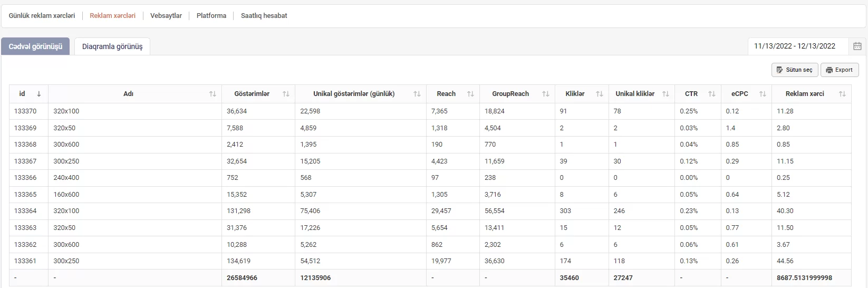Sort by GroupReach column arrows icon
Viewport: 868px width, 288px height.
click(546, 94)
